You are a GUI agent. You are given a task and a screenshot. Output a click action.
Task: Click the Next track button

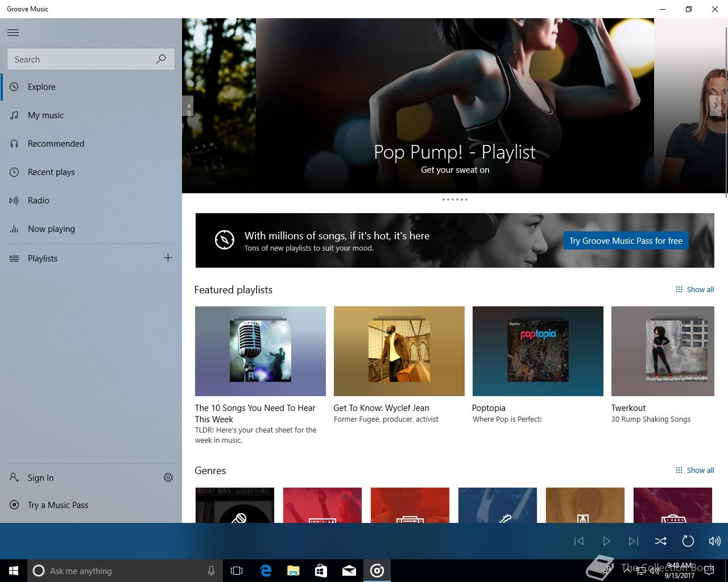tap(634, 541)
